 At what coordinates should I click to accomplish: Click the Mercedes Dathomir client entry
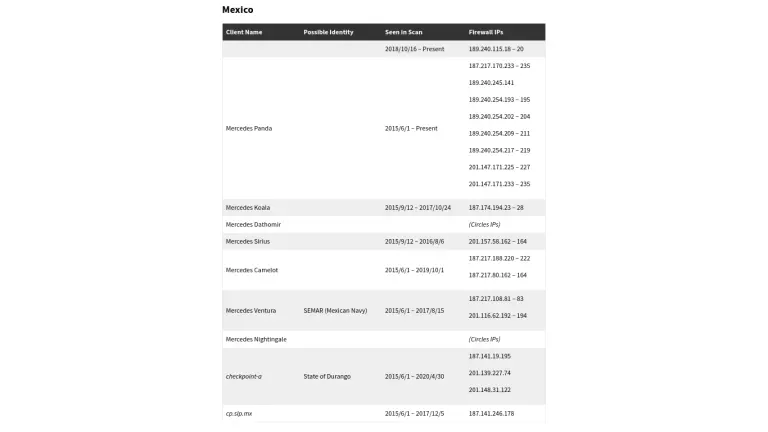(253, 224)
